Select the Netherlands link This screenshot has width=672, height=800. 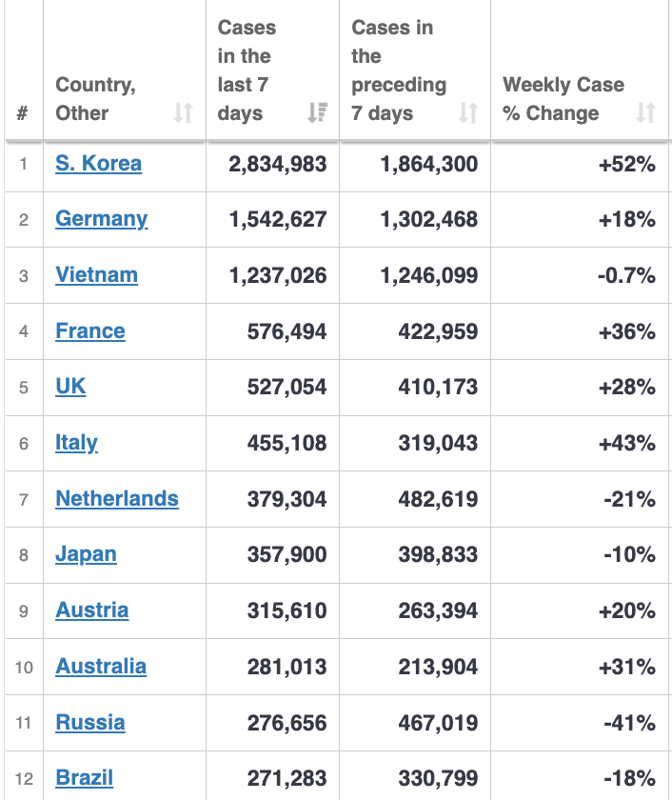[117, 499]
